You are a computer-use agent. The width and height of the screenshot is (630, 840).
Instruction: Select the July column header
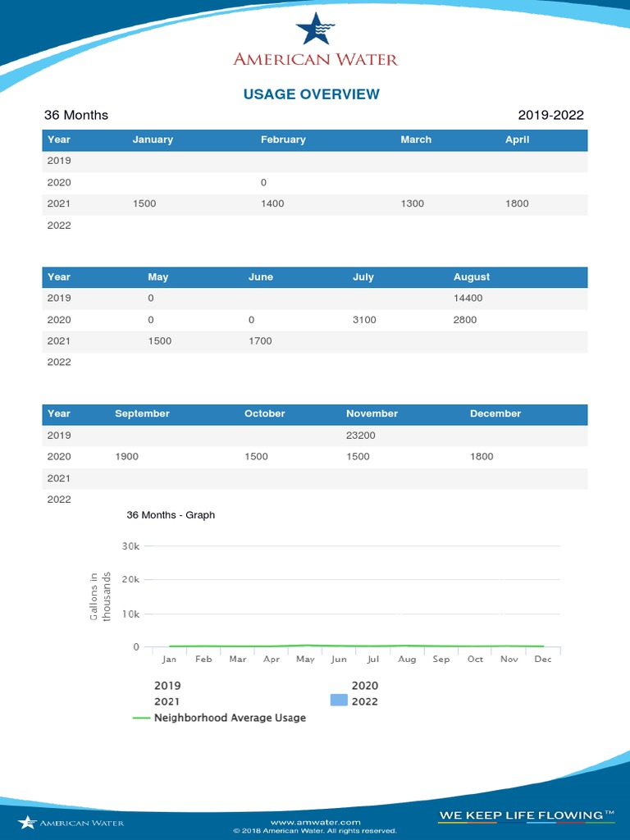[x=363, y=277]
